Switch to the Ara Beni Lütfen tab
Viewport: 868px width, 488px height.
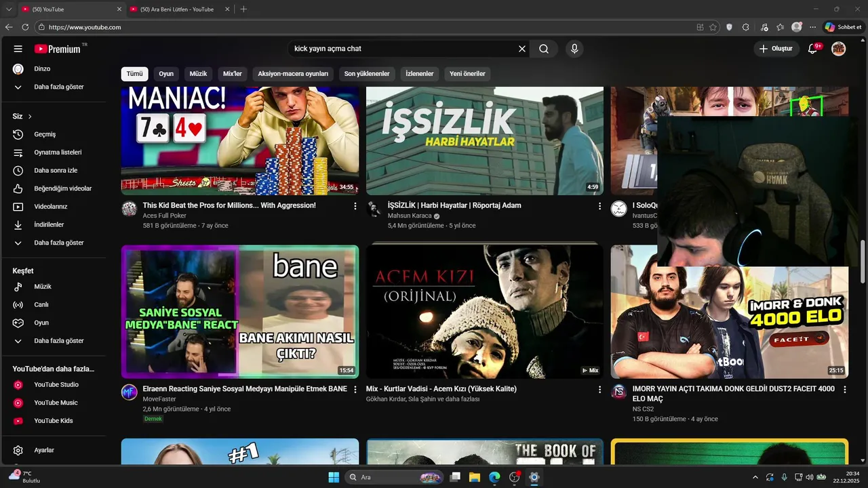coord(176,9)
